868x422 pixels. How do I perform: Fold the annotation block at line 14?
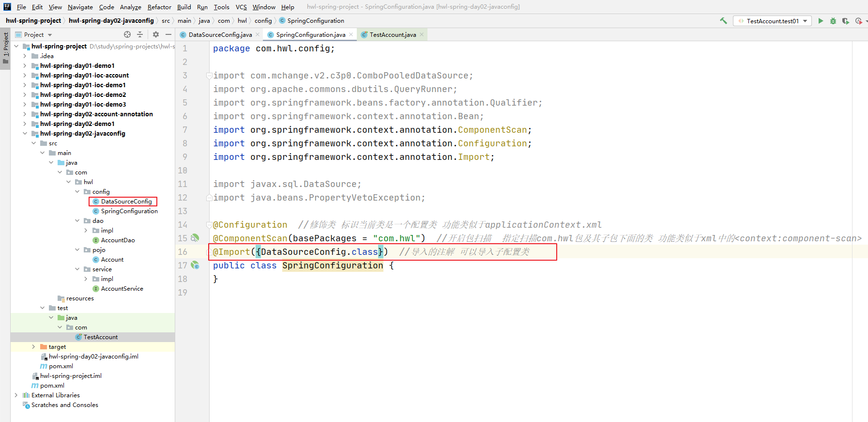click(x=209, y=225)
